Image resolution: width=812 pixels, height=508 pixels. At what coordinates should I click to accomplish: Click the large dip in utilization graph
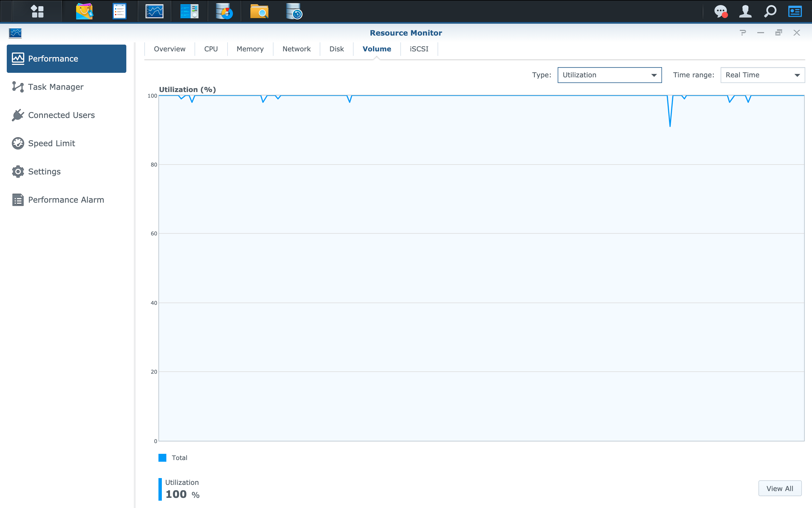(x=670, y=111)
